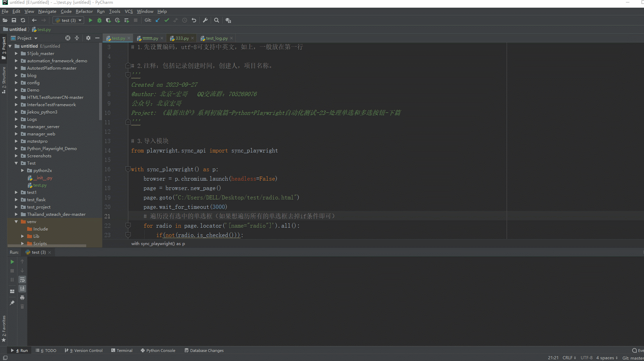
Task: Collapse the Test folder
Action: pyautogui.click(x=16, y=163)
